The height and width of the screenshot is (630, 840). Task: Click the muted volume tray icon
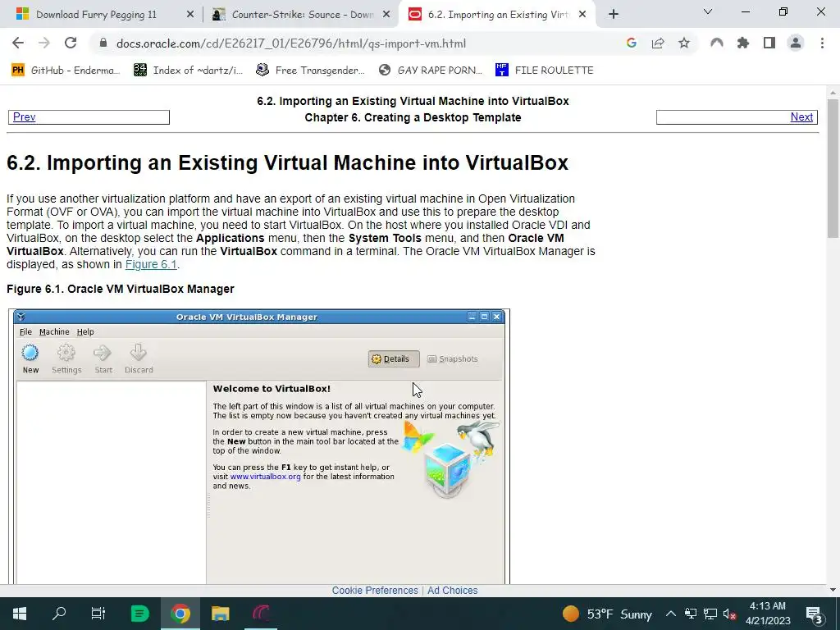pos(729,614)
